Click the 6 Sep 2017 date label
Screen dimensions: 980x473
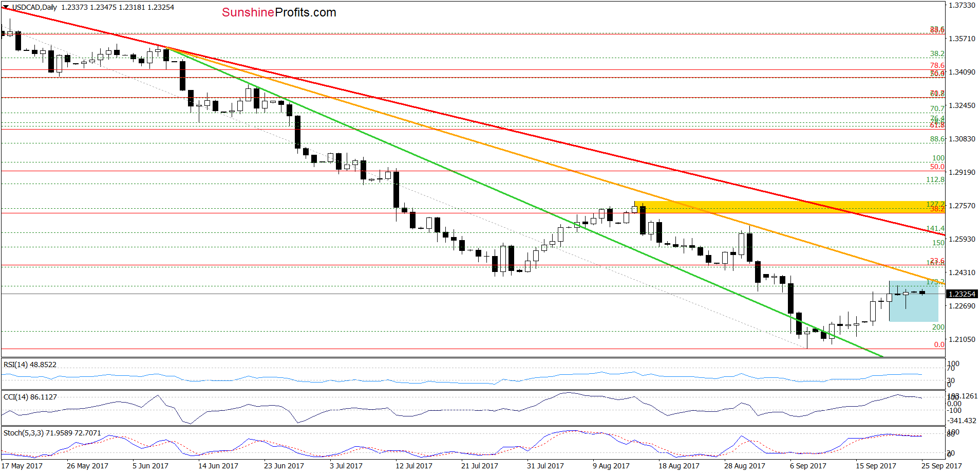point(808,466)
